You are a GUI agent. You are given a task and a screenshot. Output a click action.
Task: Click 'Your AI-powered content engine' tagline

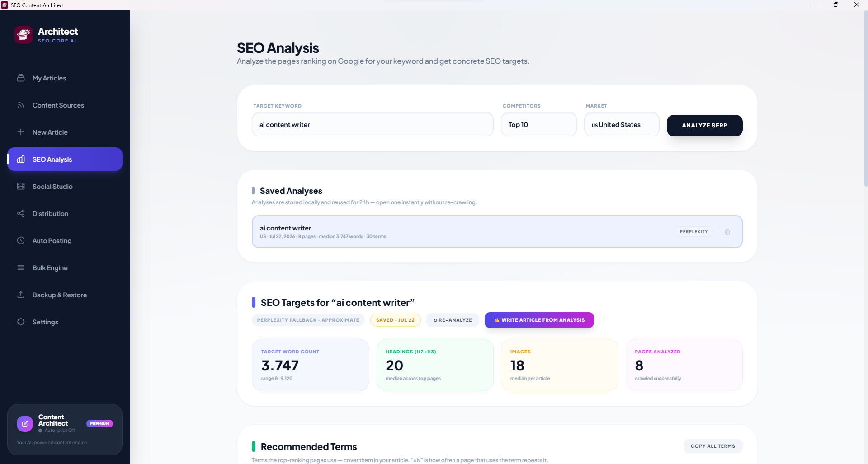[x=52, y=442]
